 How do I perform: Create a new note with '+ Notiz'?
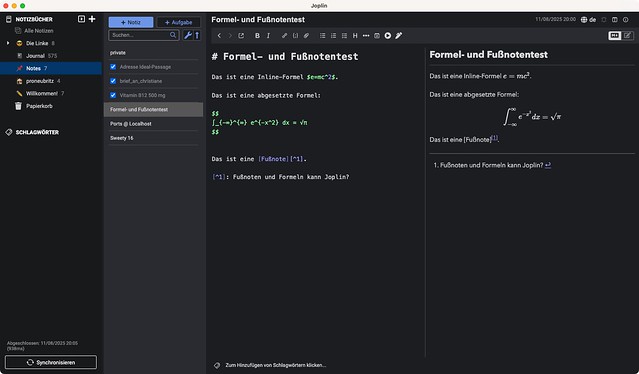(x=131, y=22)
